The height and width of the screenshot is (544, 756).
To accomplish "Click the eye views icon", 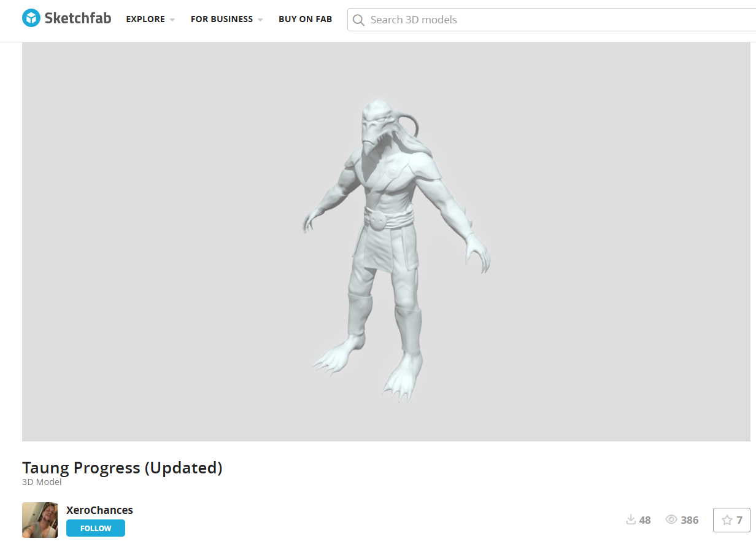I will point(671,520).
